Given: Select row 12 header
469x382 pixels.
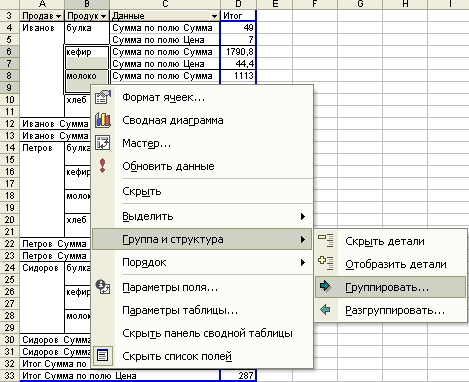Looking at the screenshot, I should [x=10, y=124].
